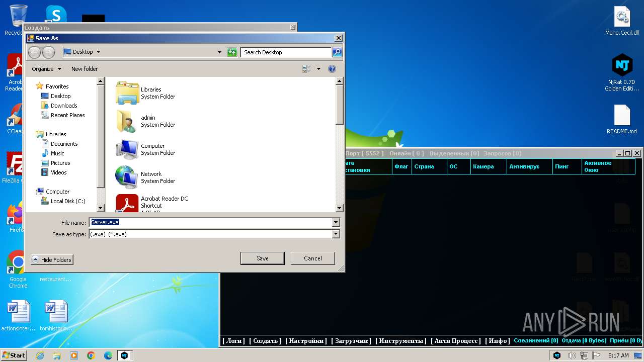The width and height of the screenshot is (644, 362).
Task: Open Mono.Cecil.dll desktop icon
Action: pyautogui.click(x=622, y=21)
